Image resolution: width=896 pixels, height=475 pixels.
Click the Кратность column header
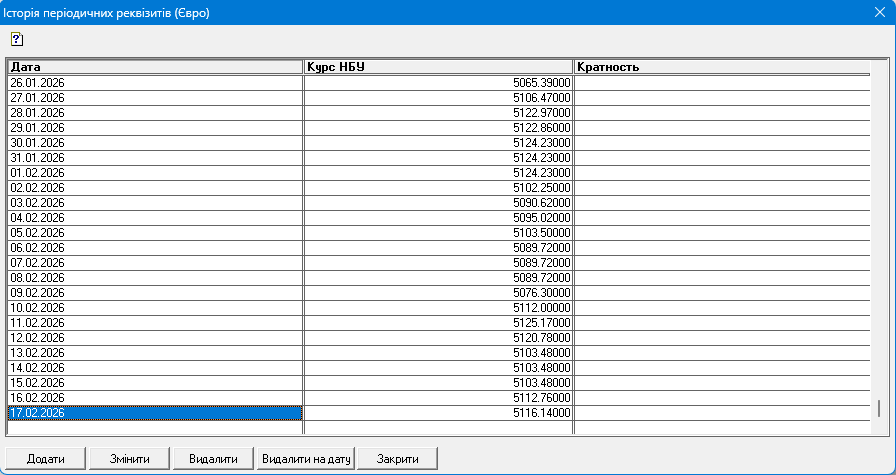[721, 67]
